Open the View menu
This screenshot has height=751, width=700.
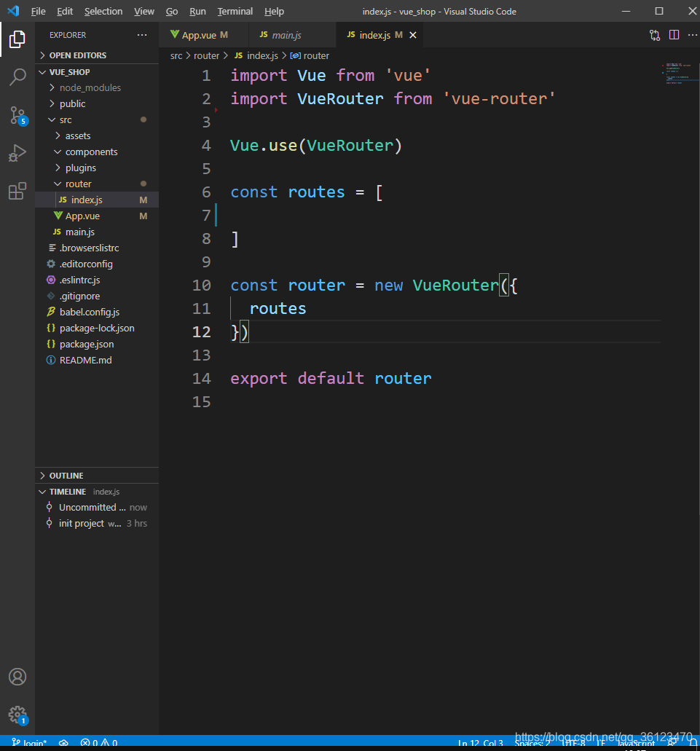(x=143, y=11)
